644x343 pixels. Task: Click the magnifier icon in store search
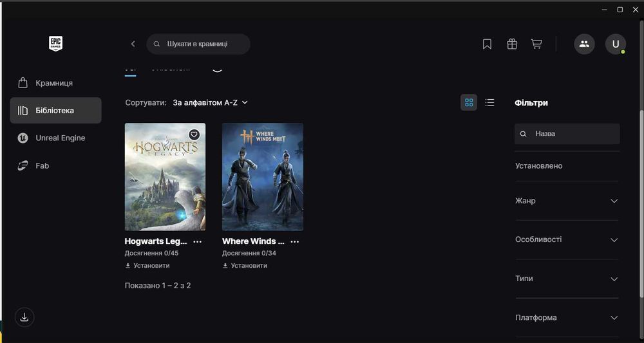(x=156, y=44)
